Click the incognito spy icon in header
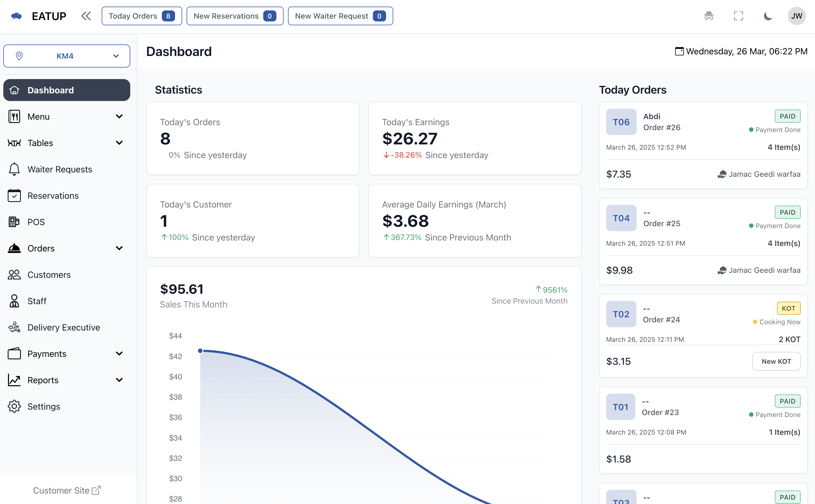Viewport: 815px width, 504px height. click(709, 16)
